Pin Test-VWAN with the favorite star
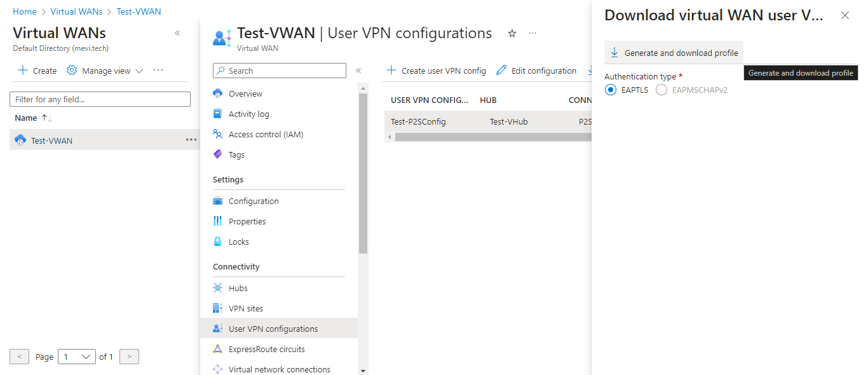Screen dimensions: 868x375 click(512, 33)
